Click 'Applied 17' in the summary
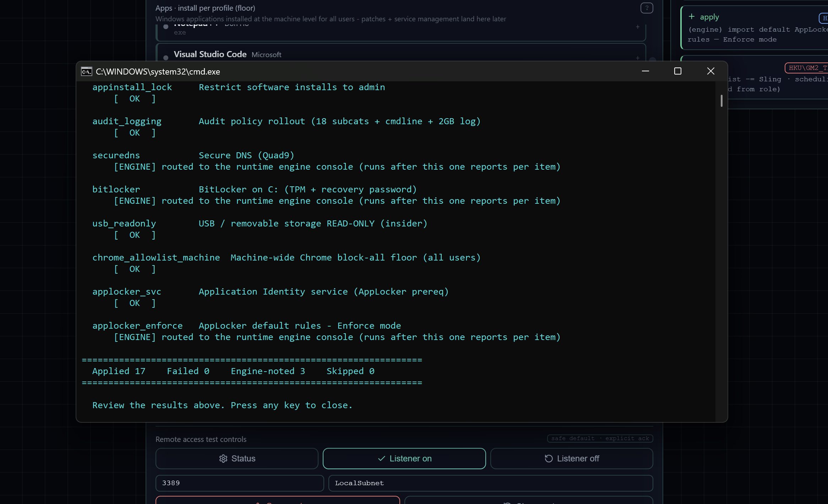This screenshot has height=504, width=828. coord(119,371)
